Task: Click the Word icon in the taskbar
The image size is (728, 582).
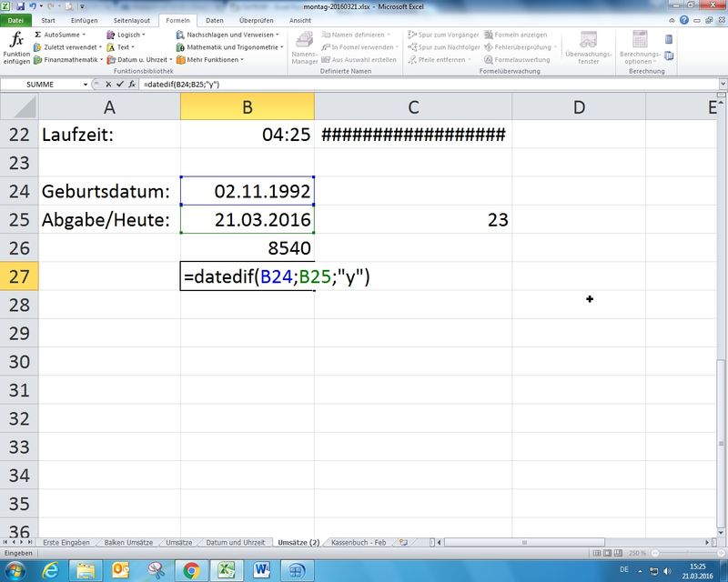Action: [262, 570]
